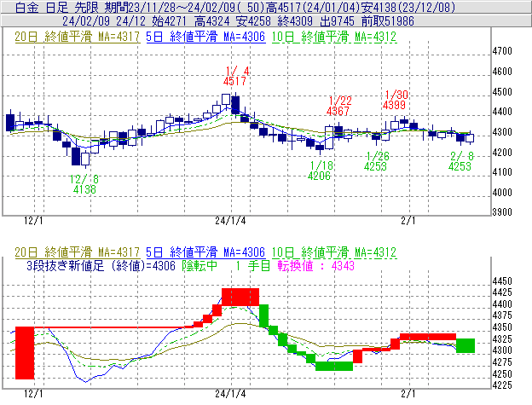Viewport: 532px width, 405px height.
Task: Select the 1/26 4253 low annotation
Action: 376,161
